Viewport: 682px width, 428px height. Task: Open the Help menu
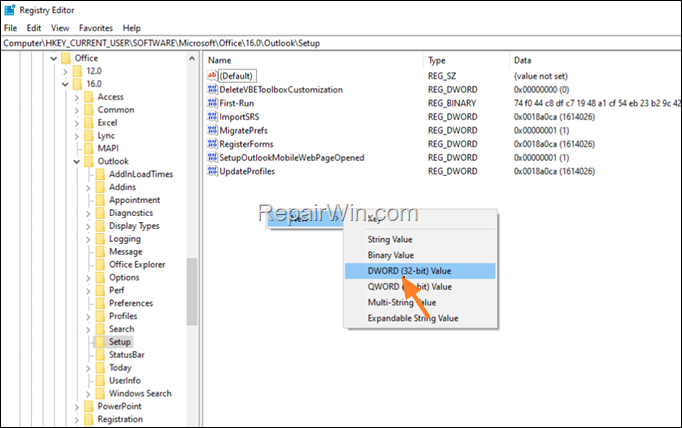[131, 28]
